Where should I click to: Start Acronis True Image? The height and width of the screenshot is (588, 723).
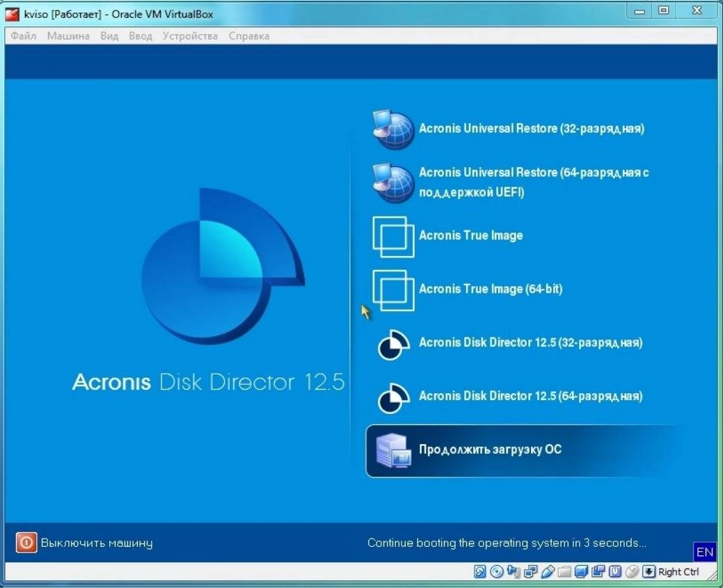click(x=471, y=236)
